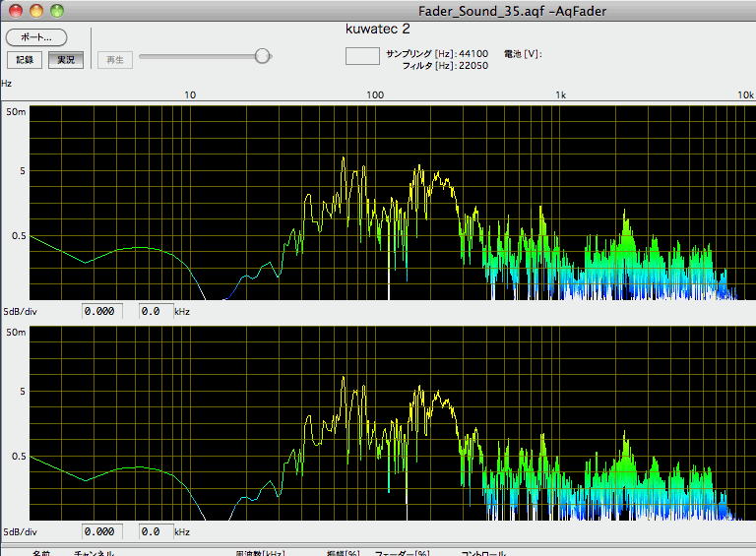Click the サンプリング [Hz]: 44100 text

tap(437, 53)
